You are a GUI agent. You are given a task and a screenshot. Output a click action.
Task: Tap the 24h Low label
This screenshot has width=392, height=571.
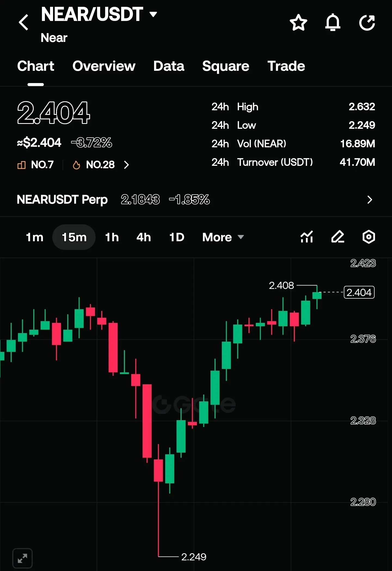pyautogui.click(x=234, y=125)
